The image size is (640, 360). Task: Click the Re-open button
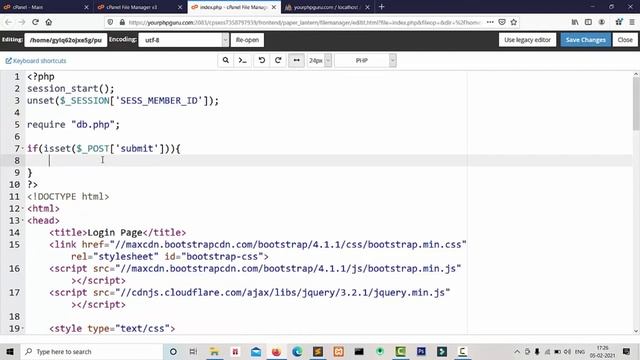pyautogui.click(x=247, y=40)
